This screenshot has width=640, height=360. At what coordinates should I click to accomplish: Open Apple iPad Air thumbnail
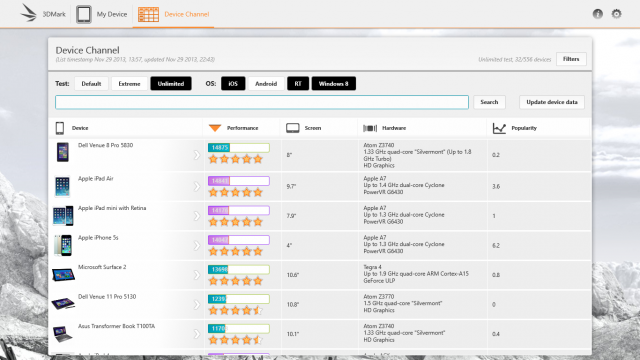[x=62, y=187]
